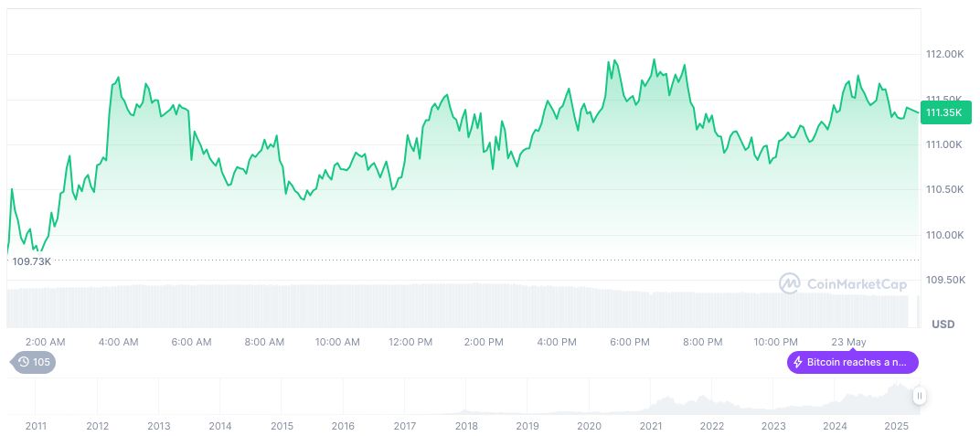
Task: Click the 109.50K price axis label
Action: tap(944, 280)
